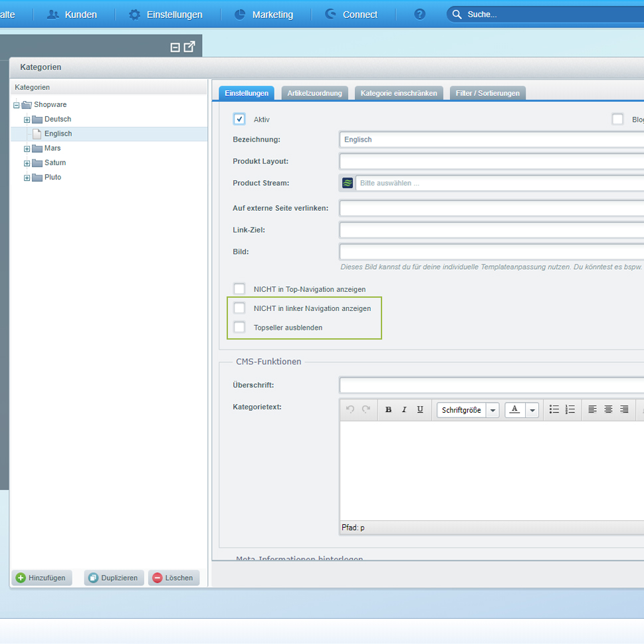Insert an unordered bullet list
644x644 pixels.
click(x=554, y=410)
